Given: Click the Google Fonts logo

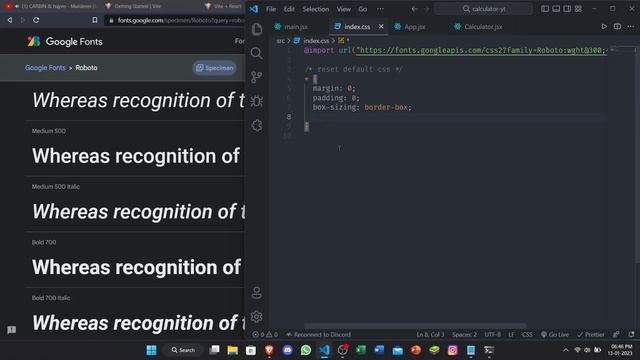Looking at the screenshot, I should (x=65, y=42).
